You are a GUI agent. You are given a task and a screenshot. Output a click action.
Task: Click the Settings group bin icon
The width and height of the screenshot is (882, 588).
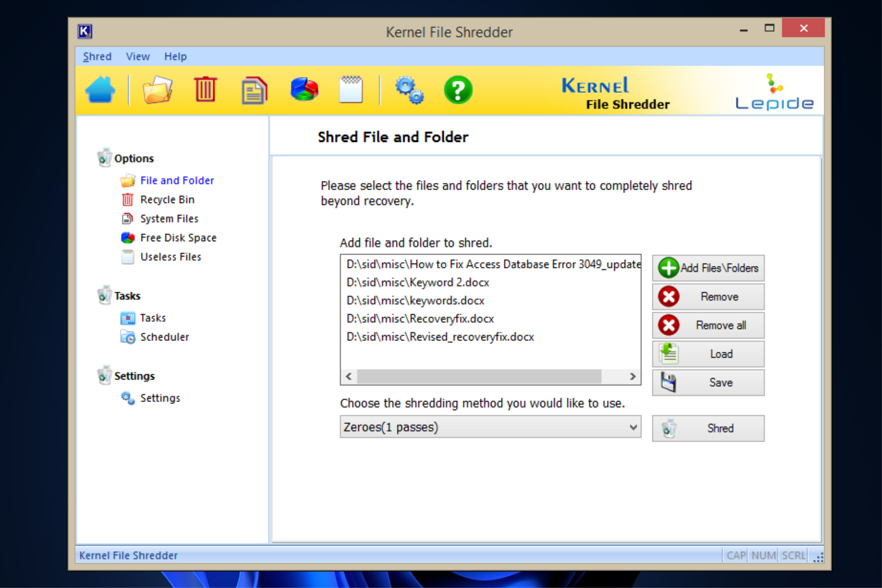(104, 375)
